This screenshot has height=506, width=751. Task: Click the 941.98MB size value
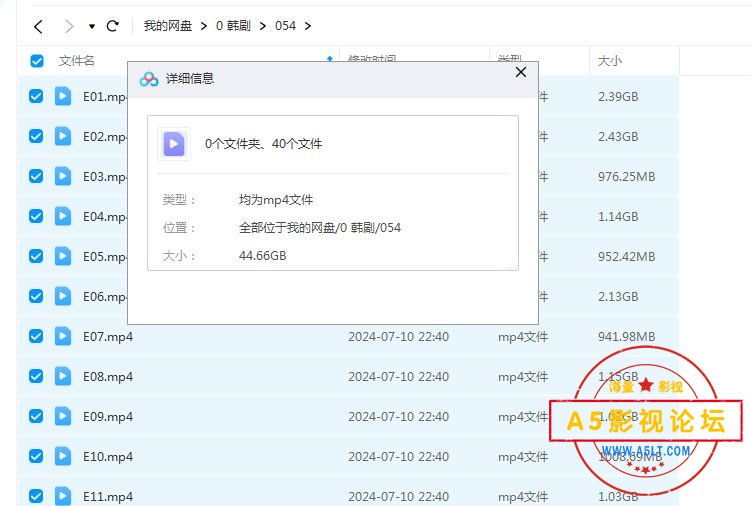[626, 337]
